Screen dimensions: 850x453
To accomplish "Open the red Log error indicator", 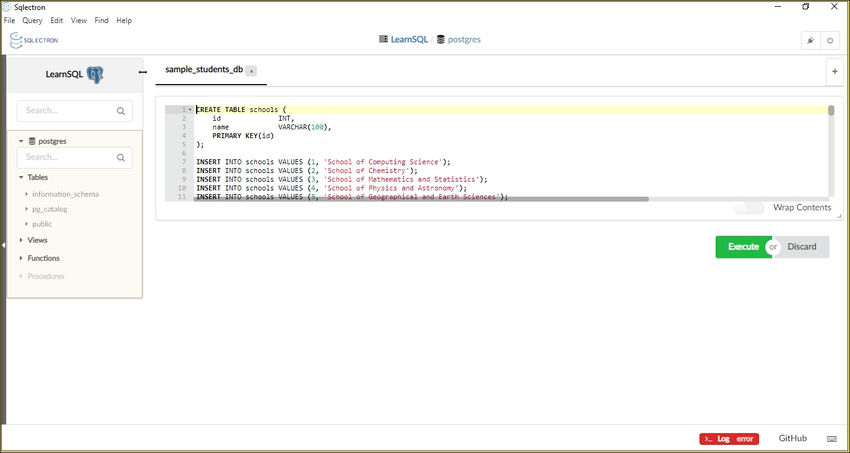I will click(729, 439).
